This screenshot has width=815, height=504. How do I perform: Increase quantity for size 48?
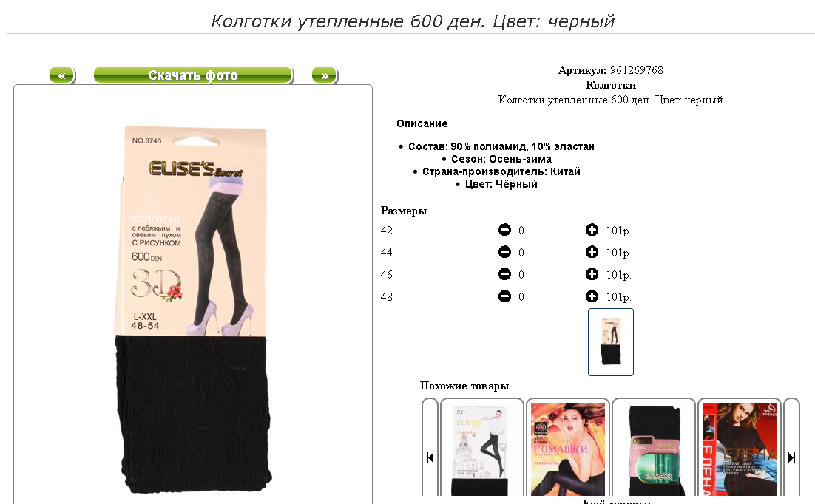(592, 296)
